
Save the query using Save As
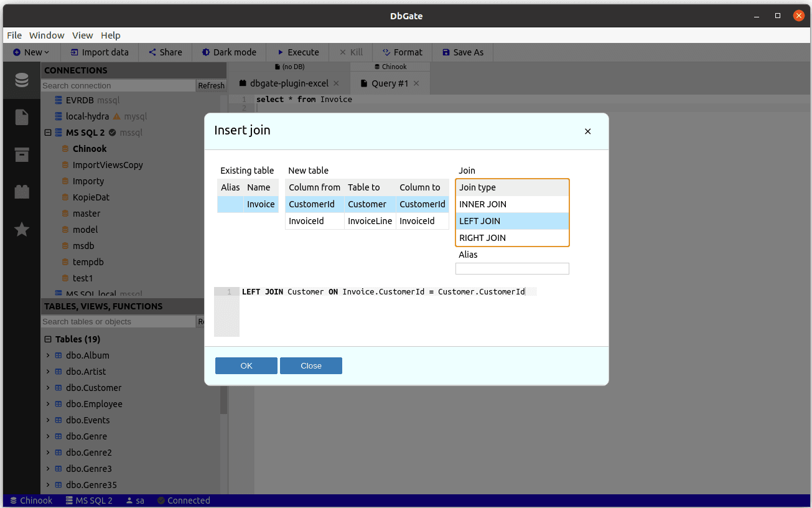tap(462, 52)
